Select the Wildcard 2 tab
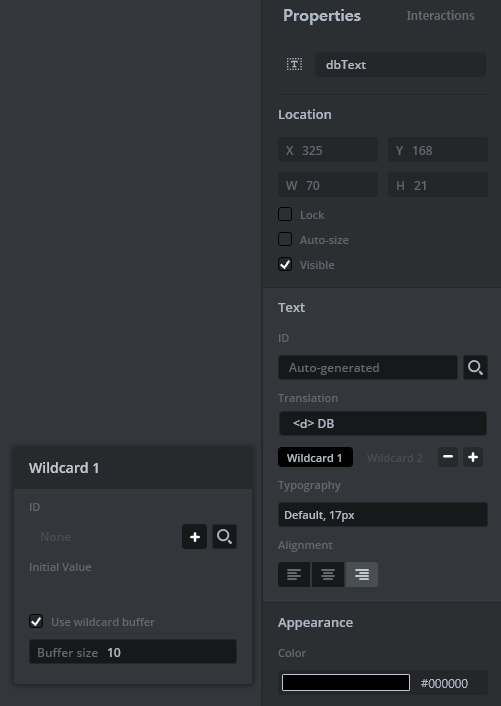Viewport: 501px width, 706px height. [395, 457]
